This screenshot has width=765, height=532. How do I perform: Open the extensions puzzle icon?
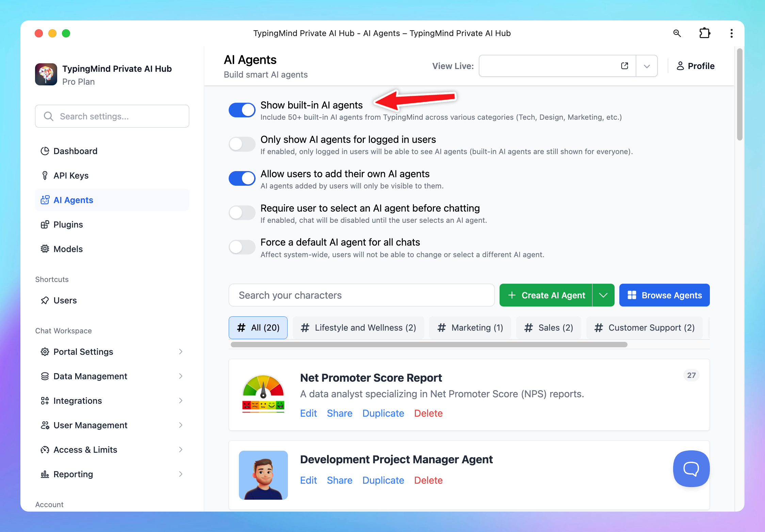(x=704, y=33)
